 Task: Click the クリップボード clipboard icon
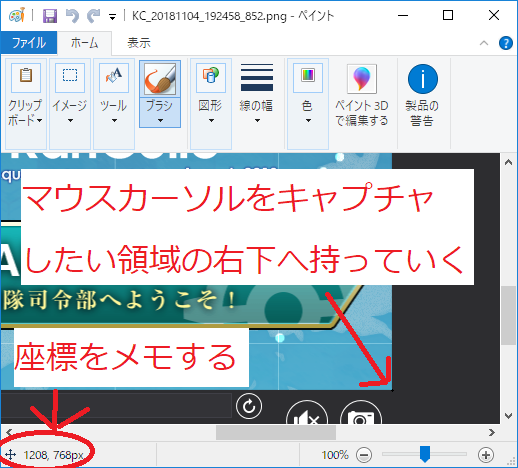(26, 77)
